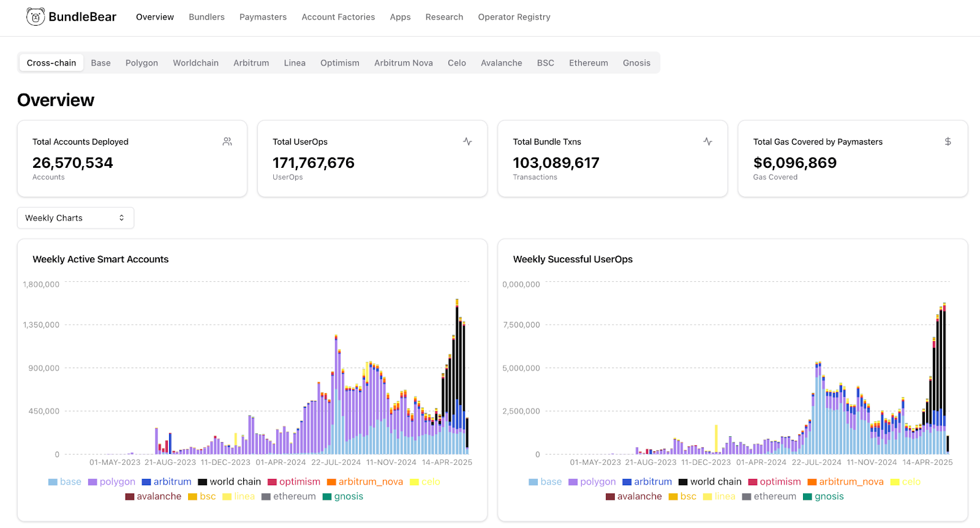This screenshot has width=980, height=528.
Task: Toggle base series in Active Smart Accounts legend
Action: coord(65,482)
